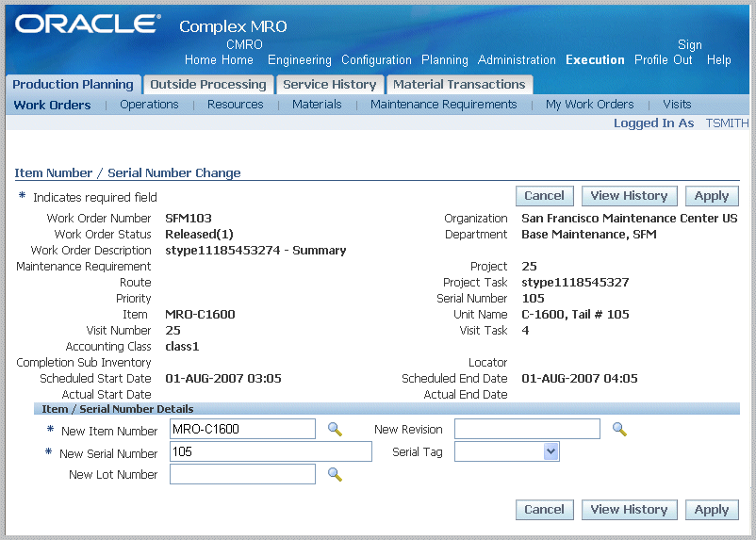756x540 pixels.
Task: Click project task stype1118545327
Action: pos(575,282)
